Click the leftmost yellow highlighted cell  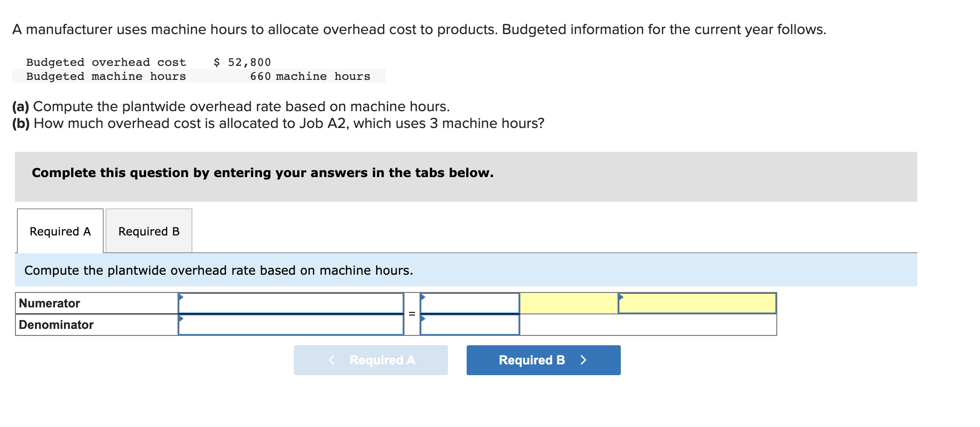569,303
